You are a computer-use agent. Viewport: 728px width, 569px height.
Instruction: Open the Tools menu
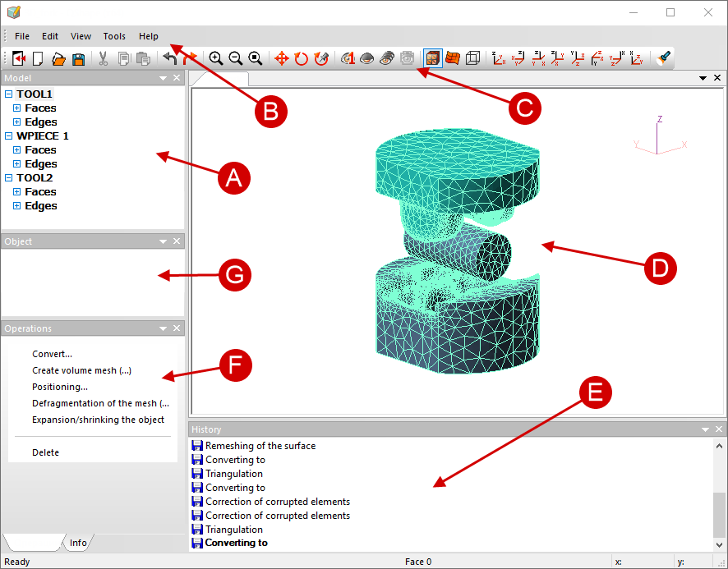coord(114,36)
